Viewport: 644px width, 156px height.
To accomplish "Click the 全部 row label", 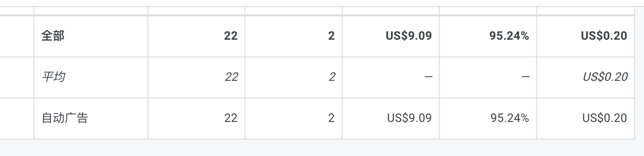I will (53, 36).
